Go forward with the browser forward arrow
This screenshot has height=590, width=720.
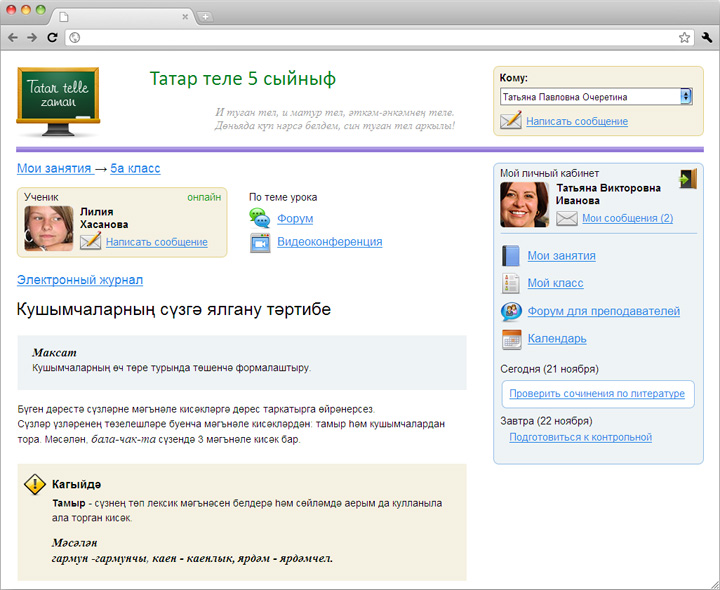32,38
